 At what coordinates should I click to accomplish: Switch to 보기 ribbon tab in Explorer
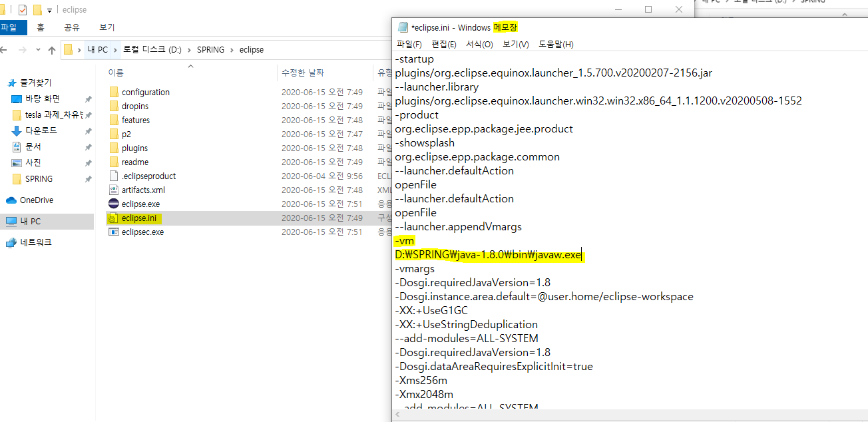(x=107, y=27)
